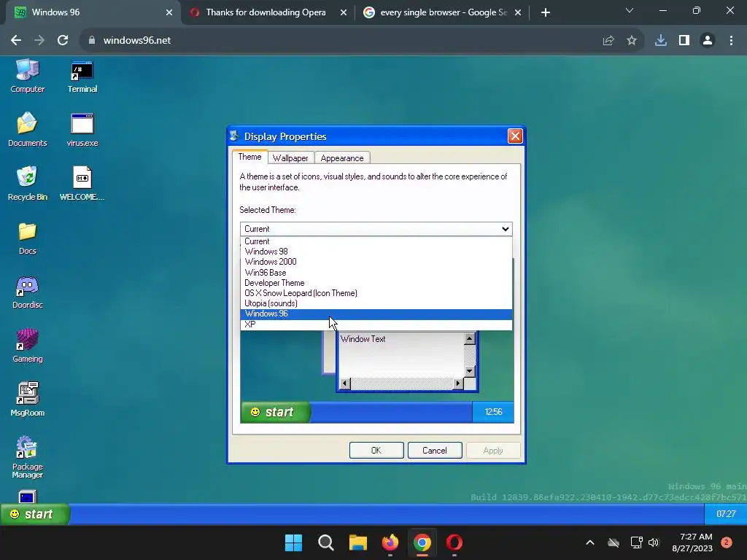Choose OS X Snow Leopard (Icon Theme)
This screenshot has height=560, width=747.
pos(376,293)
